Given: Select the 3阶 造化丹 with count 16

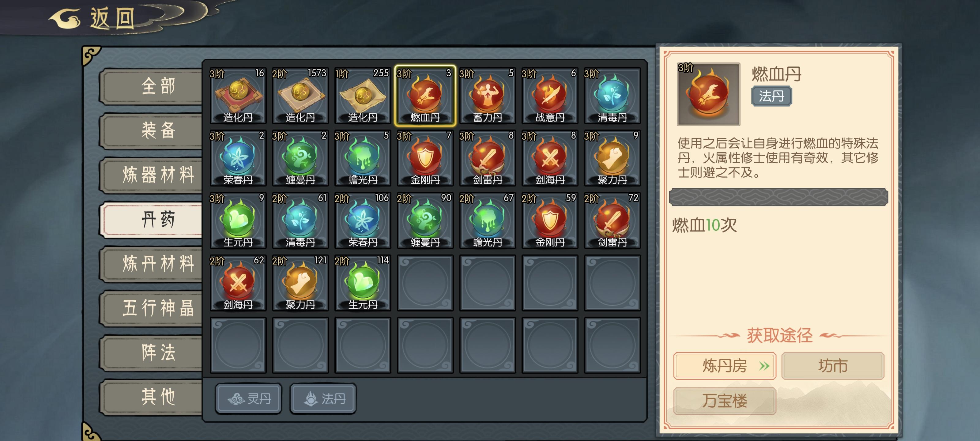Looking at the screenshot, I should pyautogui.click(x=238, y=96).
